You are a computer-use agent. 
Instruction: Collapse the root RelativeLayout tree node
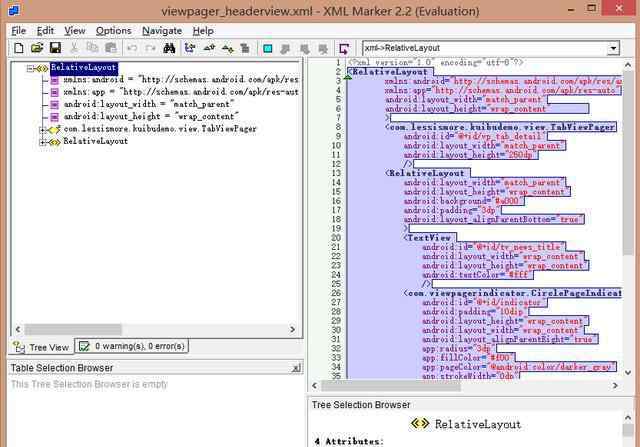[29, 69]
